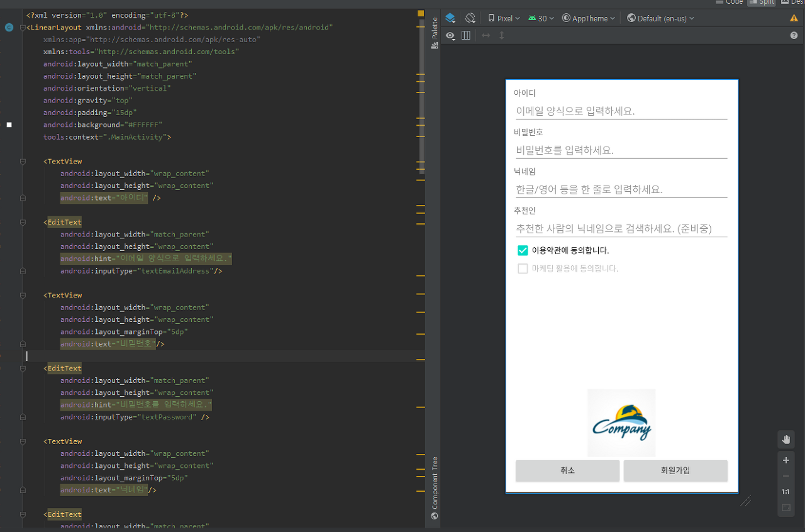Viewport: 805px width, 532px height.
Task: Click the yellow warning triangle icon
Action: [x=794, y=18]
